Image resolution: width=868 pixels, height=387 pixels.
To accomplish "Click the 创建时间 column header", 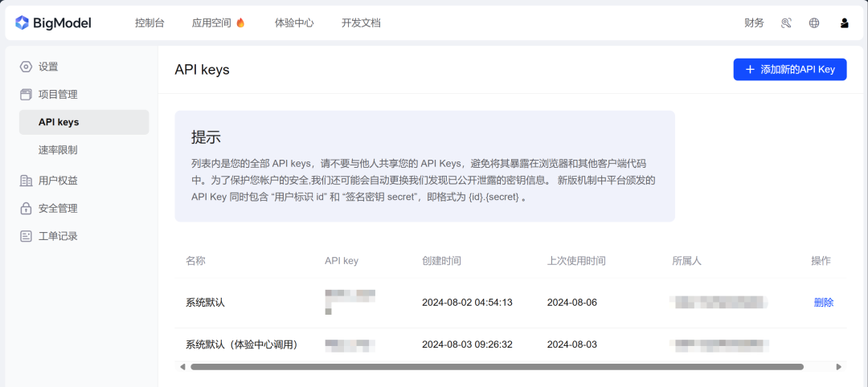I will coord(441,261).
